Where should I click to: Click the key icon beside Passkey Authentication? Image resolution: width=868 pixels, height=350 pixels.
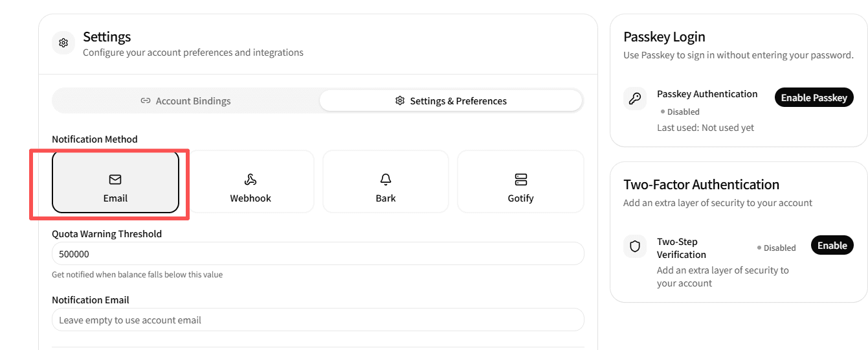pos(635,99)
